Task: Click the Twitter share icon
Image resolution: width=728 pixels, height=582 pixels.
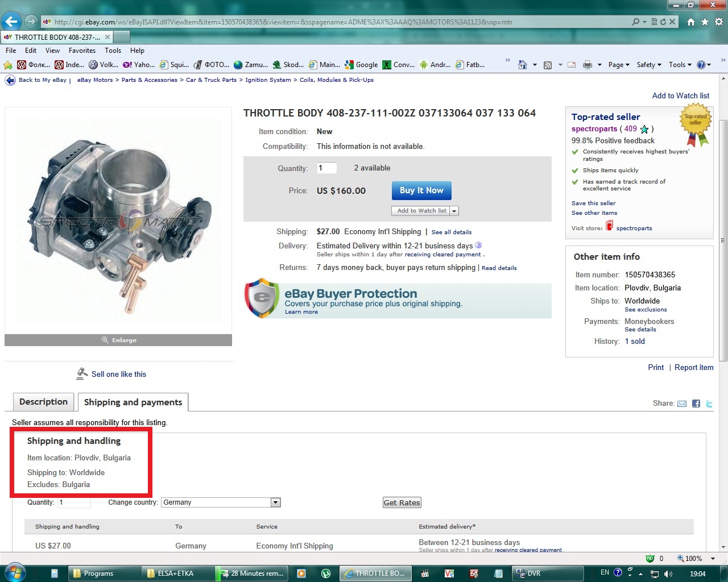Action: (709, 404)
